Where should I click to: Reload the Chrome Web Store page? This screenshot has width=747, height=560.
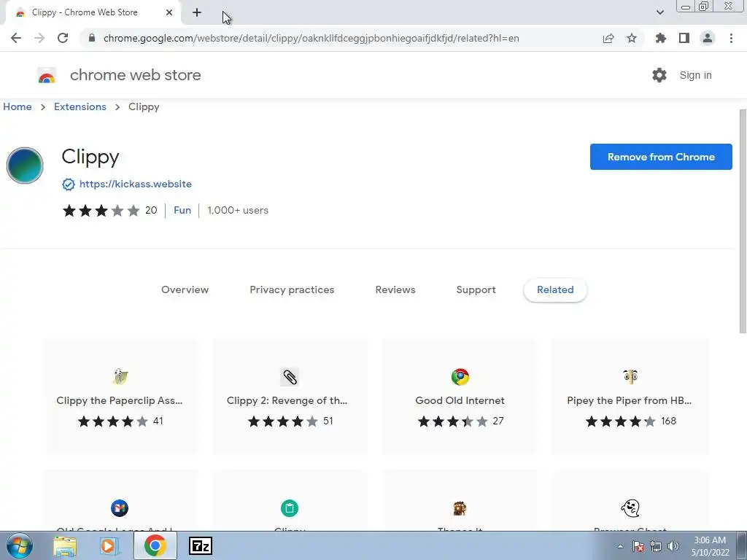point(63,38)
